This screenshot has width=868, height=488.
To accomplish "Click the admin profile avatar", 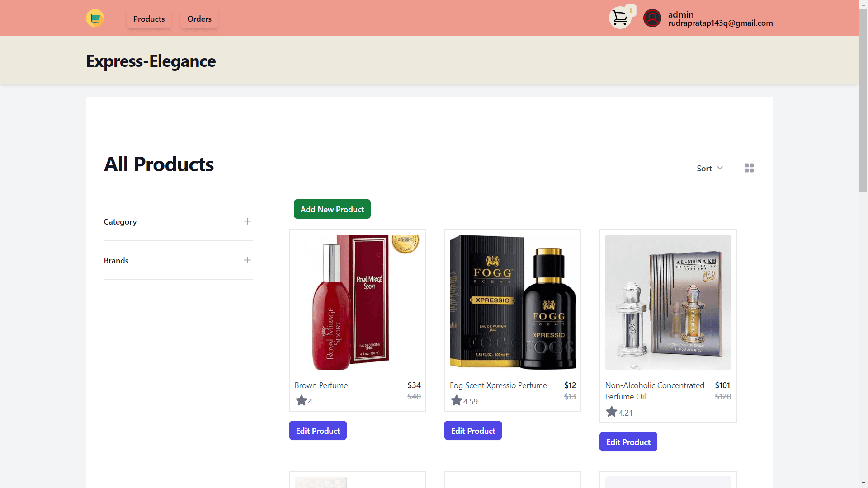I will point(652,19).
